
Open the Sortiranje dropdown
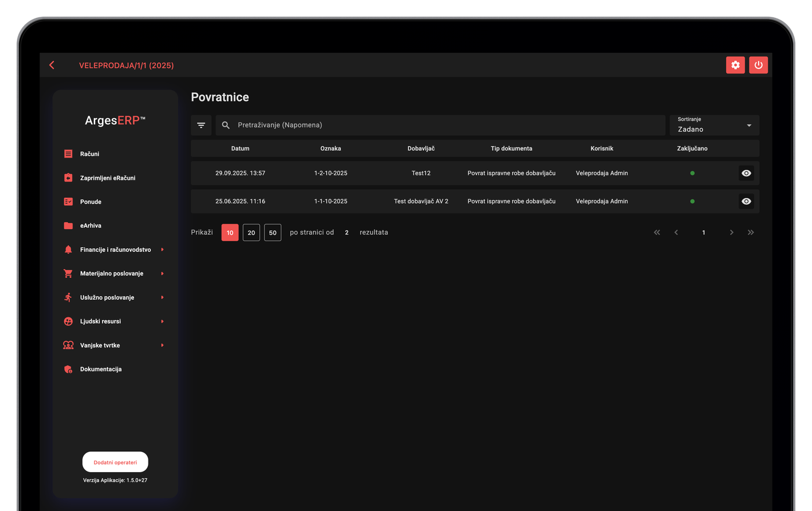tap(715, 125)
